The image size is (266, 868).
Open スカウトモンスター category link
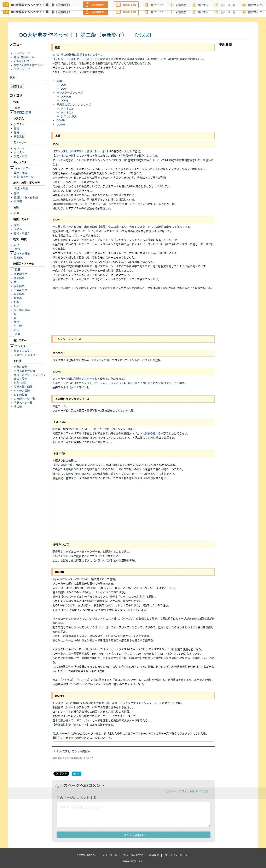[26, 355]
